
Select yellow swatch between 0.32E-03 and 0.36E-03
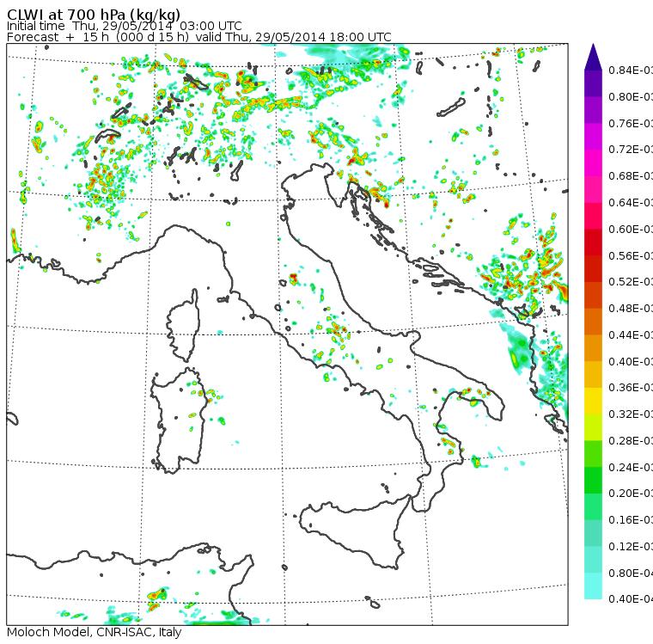[593, 401]
